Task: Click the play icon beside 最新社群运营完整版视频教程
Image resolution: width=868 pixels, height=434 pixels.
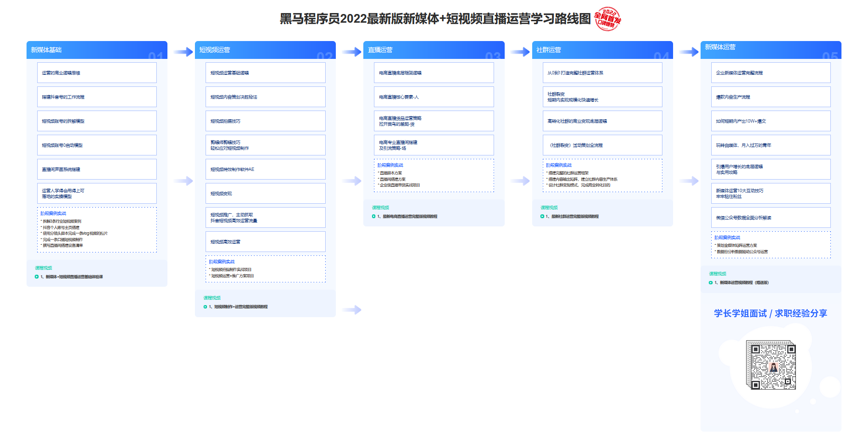Action: pyautogui.click(x=542, y=216)
